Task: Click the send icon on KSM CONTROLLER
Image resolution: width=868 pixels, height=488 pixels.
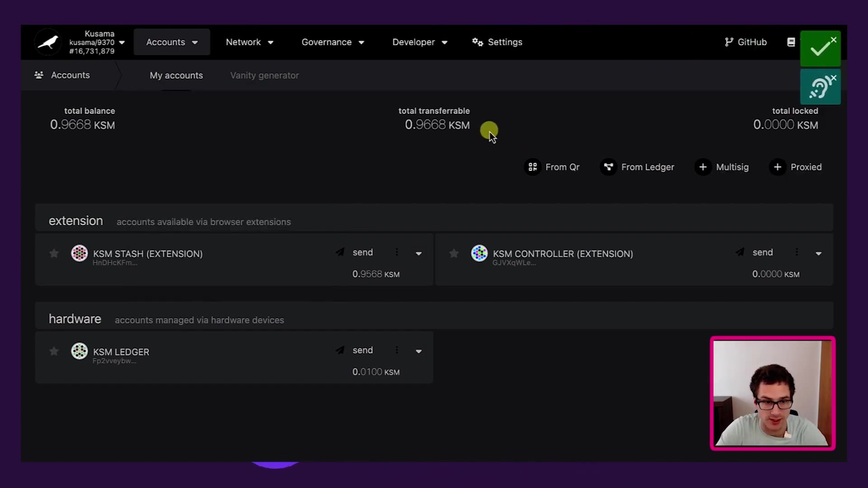Action: pos(740,252)
